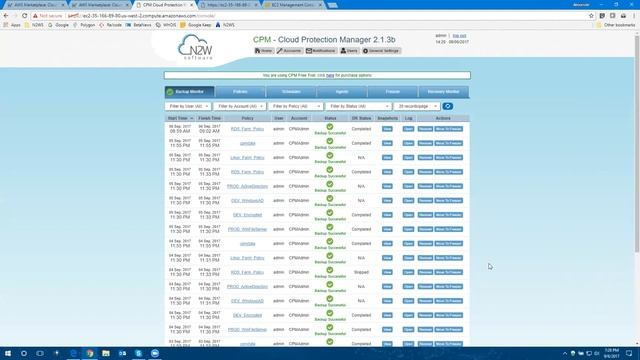The height and width of the screenshot is (360, 640).
Task: Open File Explorer from the taskbar
Action: (106, 353)
